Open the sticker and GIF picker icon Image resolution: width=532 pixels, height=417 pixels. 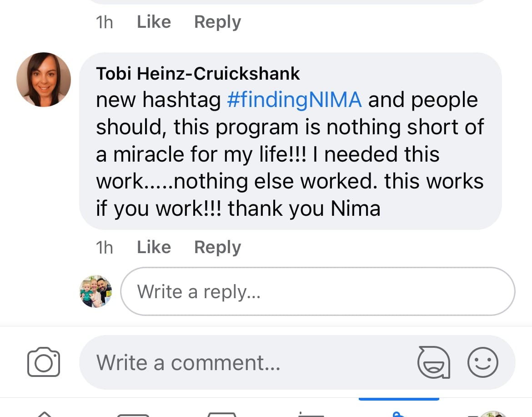tap(433, 362)
